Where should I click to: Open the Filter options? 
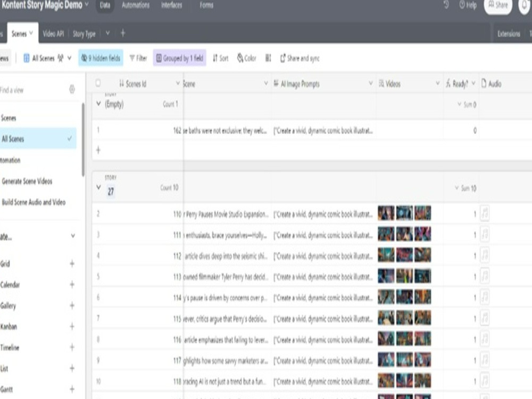click(138, 59)
